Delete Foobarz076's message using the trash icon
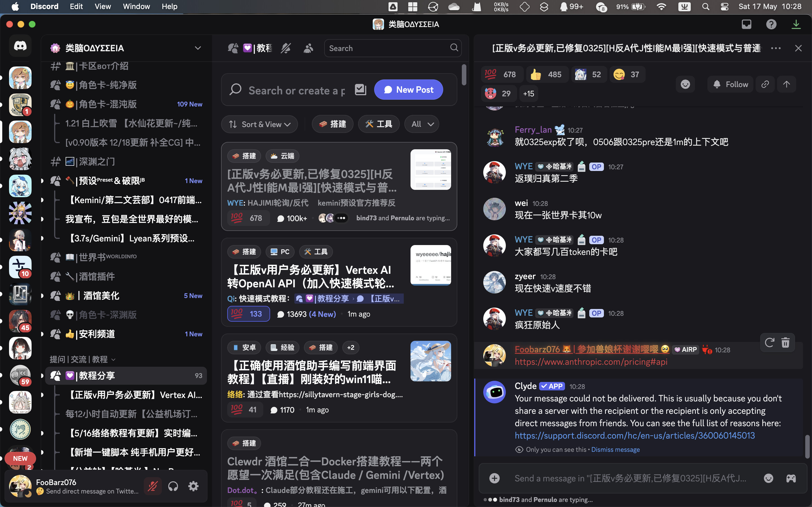This screenshot has height=507, width=812. [785, 342]
